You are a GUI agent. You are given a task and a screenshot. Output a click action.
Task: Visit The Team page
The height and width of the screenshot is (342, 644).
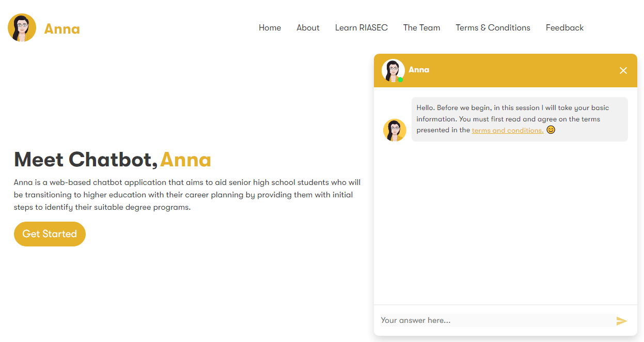pyautogui.click(x=421, y=28)
